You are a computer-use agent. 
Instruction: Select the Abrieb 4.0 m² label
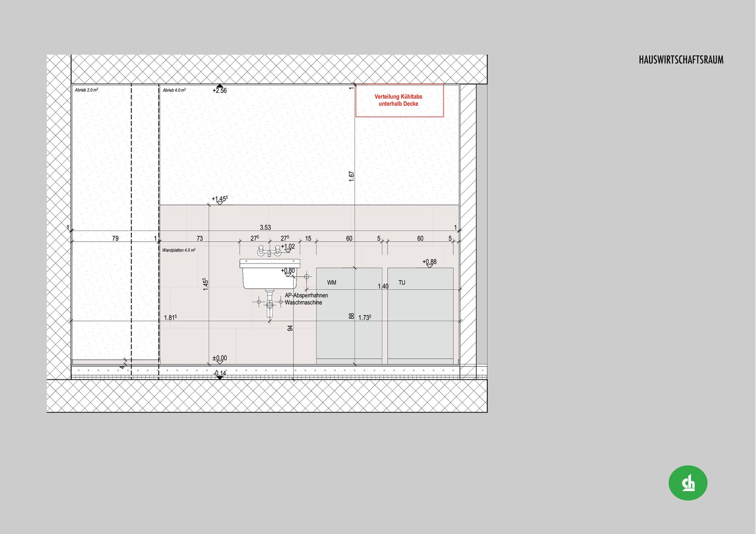point(173,90)
